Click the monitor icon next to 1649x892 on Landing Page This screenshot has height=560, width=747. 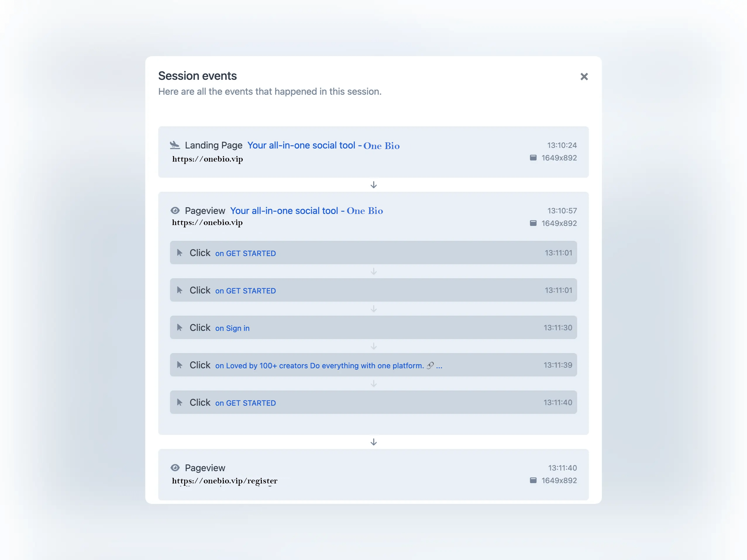tap(533, 157)
